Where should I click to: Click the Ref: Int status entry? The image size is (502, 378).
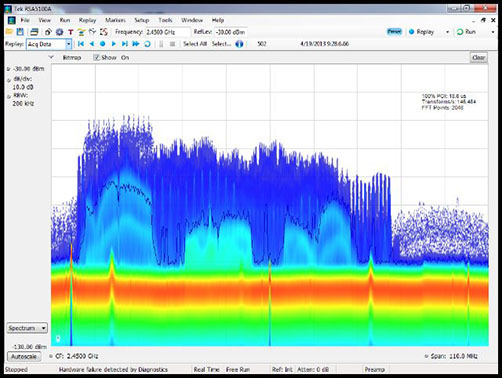(282, 369)
